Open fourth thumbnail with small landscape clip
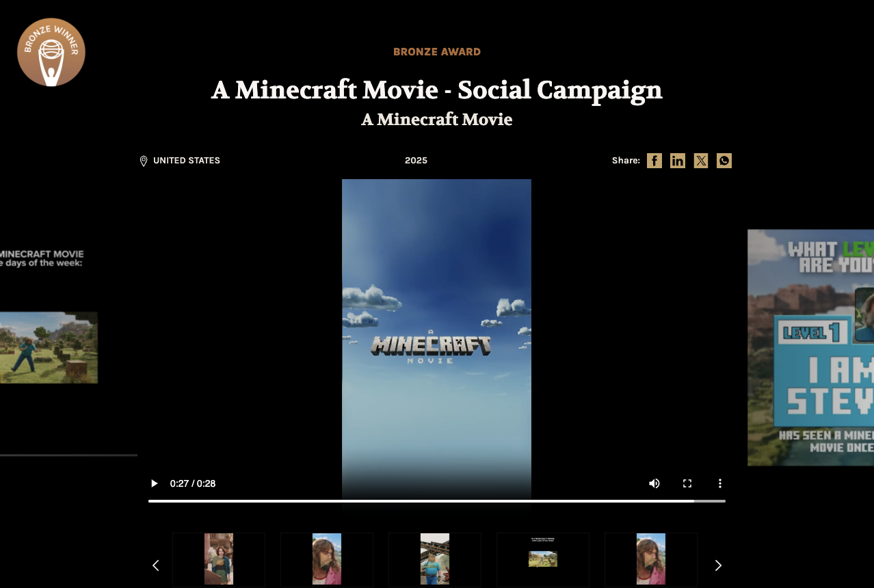The image size is (874, 588). [543, 559]
